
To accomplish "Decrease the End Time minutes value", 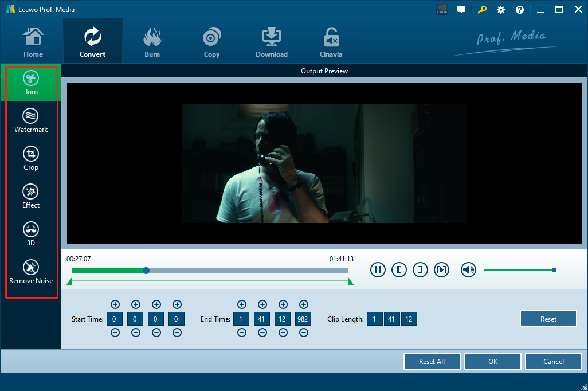I will click(262, 333).
